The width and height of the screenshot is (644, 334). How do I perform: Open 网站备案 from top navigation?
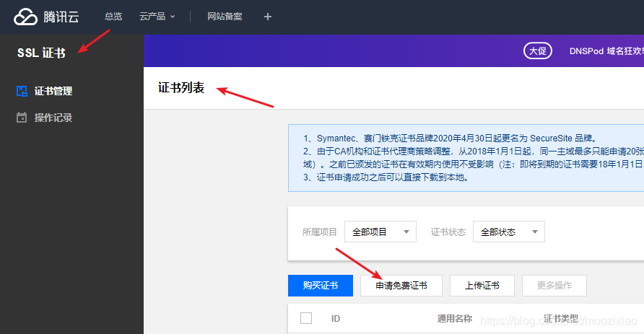(225, 17)
